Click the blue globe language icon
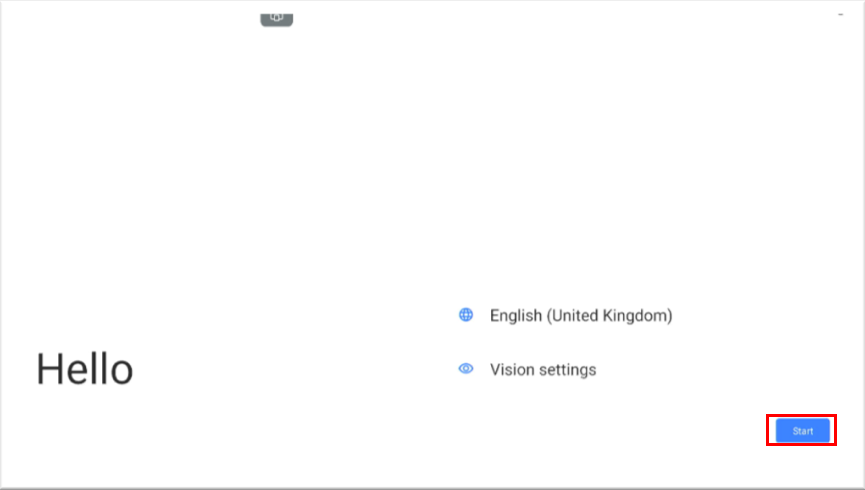Screen dimensions: 865x490 [465, 315]
